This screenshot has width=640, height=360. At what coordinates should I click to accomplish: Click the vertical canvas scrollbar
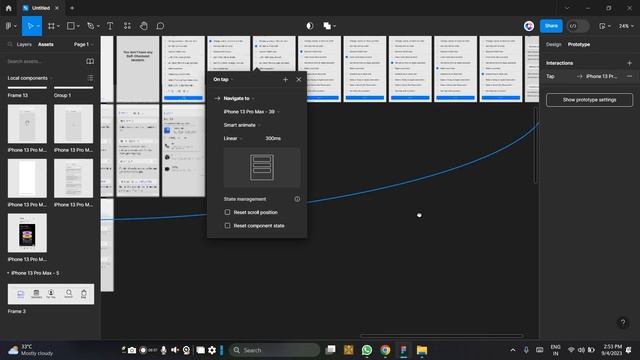pos(536,144)
